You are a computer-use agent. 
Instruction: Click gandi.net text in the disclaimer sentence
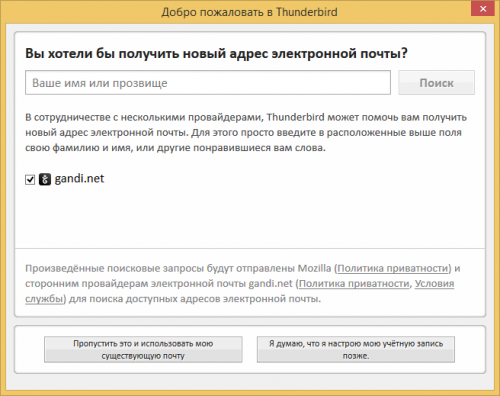coord(270,284)
